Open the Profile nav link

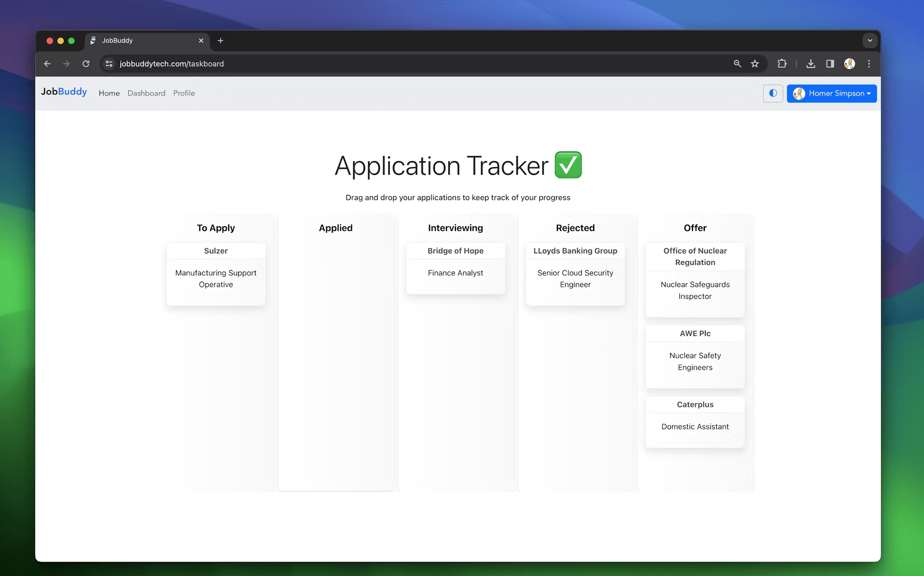click(184, 93)
